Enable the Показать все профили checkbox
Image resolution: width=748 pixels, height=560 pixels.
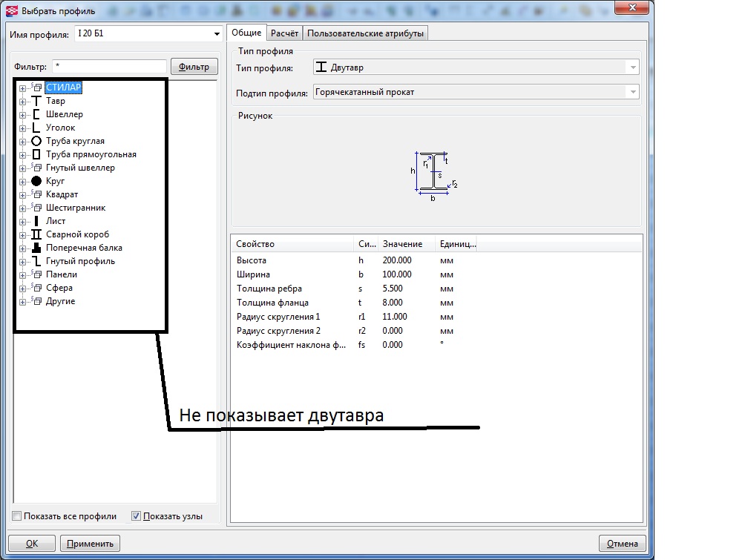17,516
